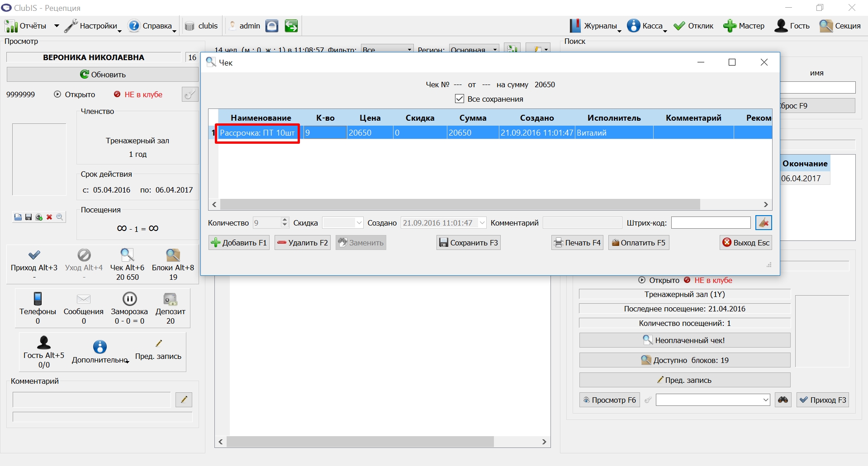868x466 pixels.
Task: Click the Сохранить F3 button
Action: [468, 243]
